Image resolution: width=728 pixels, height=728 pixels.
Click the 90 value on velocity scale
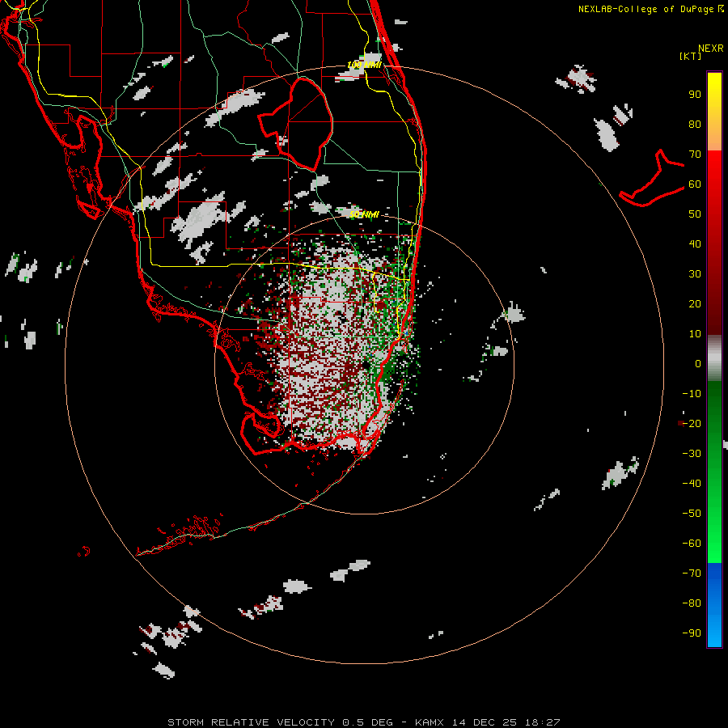(695, 95)
